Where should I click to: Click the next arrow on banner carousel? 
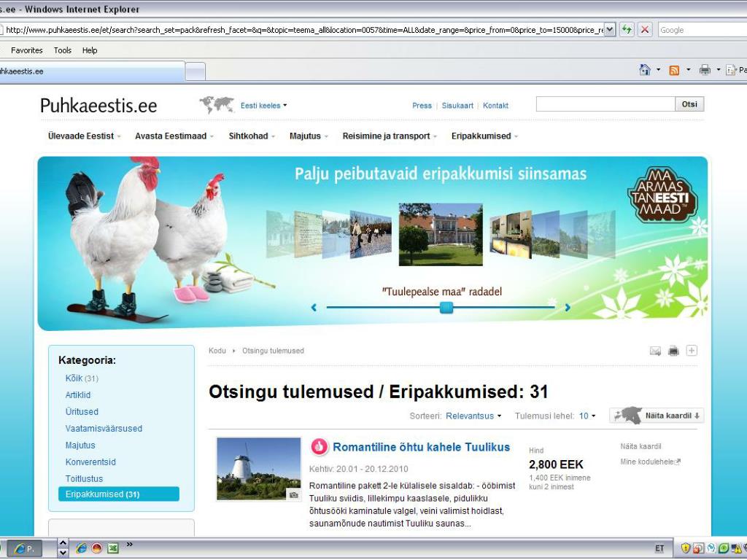pos(568,308)
